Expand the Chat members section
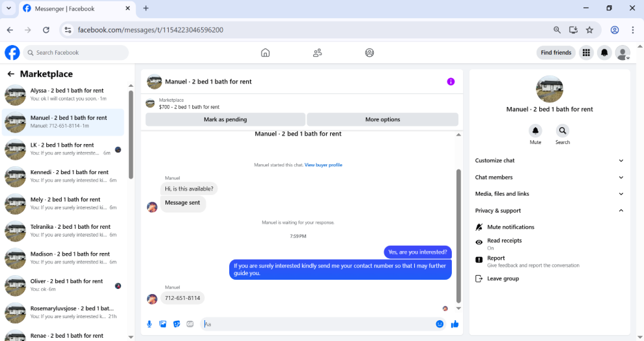Image resolution: width=644 pixels, height=341 pixels. pos(549,177)
